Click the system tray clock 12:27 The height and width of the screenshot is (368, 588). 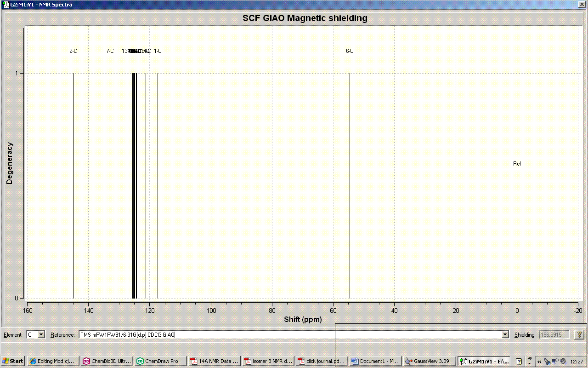576,362
